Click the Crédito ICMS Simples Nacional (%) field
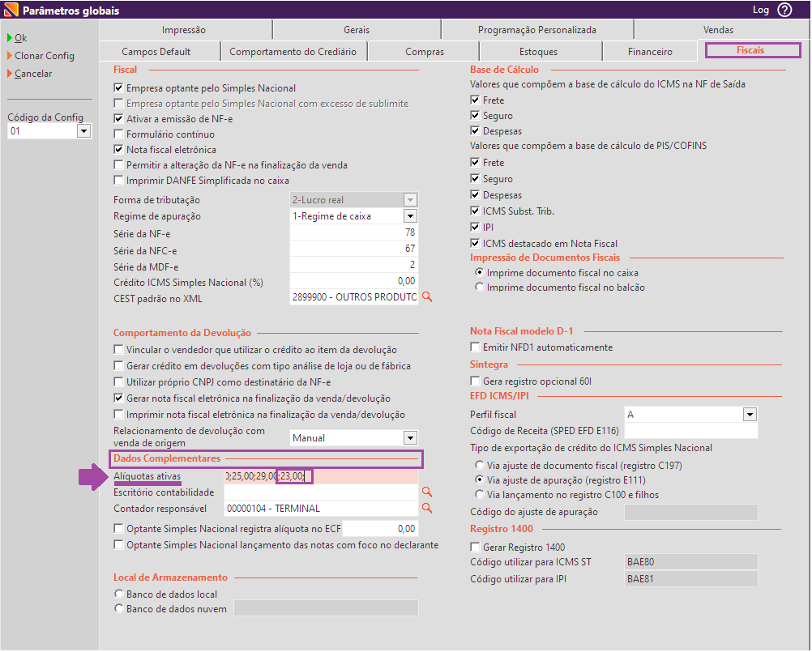 tap(353, 281)
